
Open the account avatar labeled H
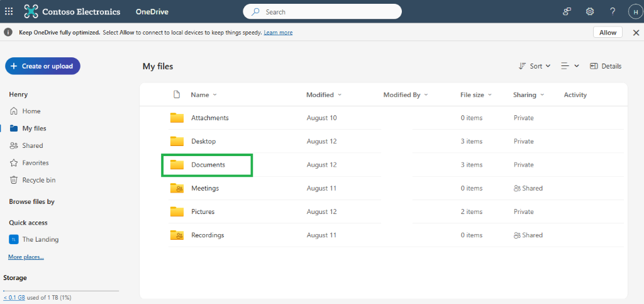[635, 11]
